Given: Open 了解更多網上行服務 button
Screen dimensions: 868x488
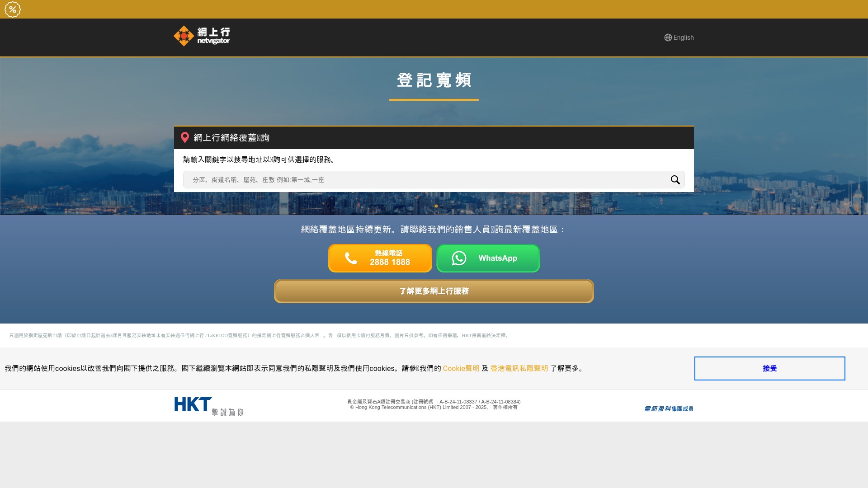Looking at the screenshot, I should [434, 291].
